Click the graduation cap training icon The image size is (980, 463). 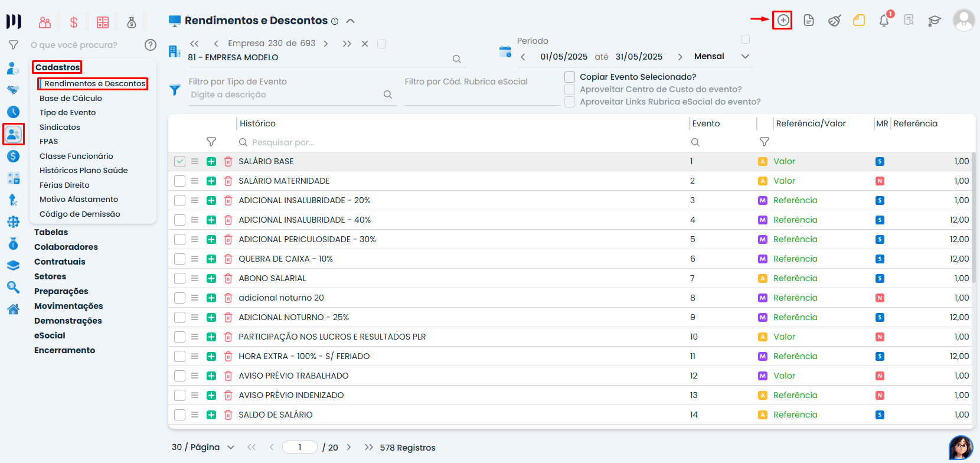934,21
